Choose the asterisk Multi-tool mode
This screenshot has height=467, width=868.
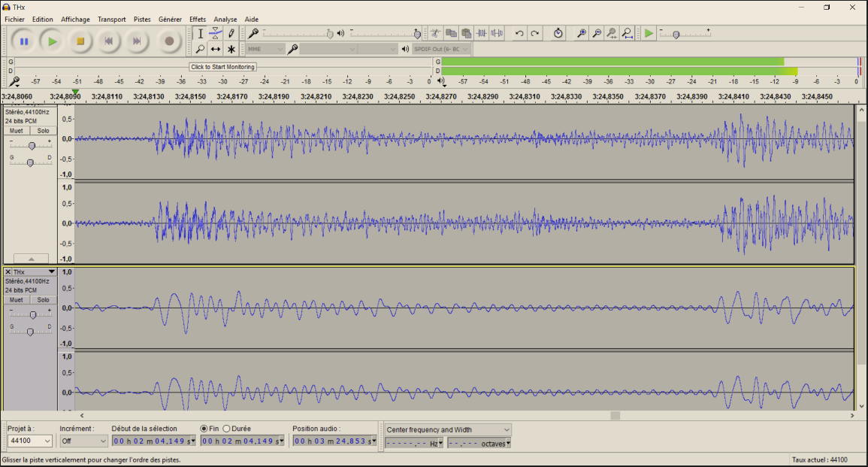point(231,50)
